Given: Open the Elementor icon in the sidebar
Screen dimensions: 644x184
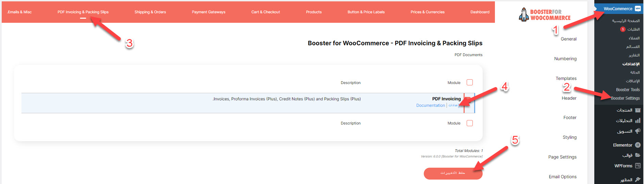Looking at the screenshot, I should (638, 145).
